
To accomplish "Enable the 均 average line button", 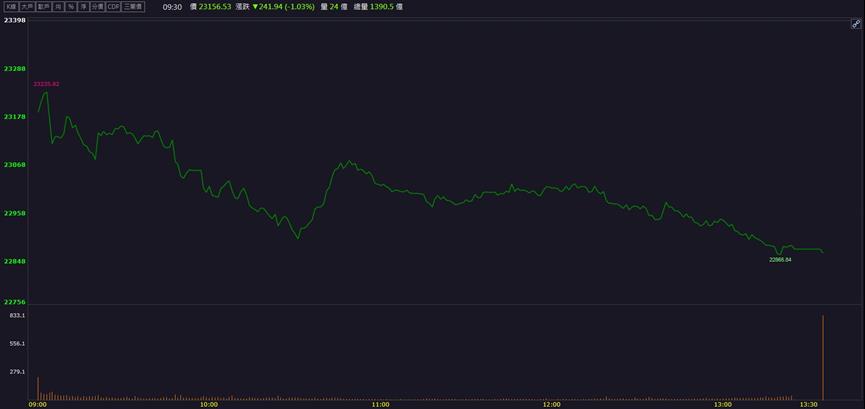I will 58,7.
